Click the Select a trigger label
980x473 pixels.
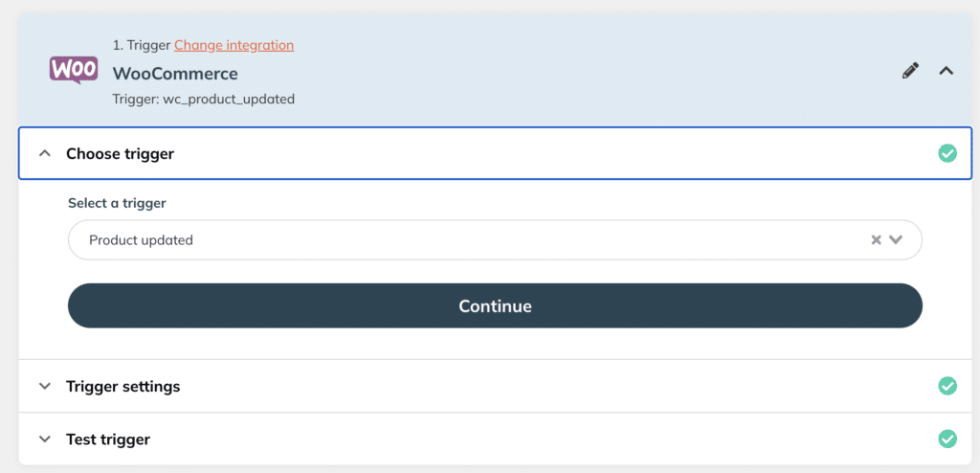pos(117,203)
